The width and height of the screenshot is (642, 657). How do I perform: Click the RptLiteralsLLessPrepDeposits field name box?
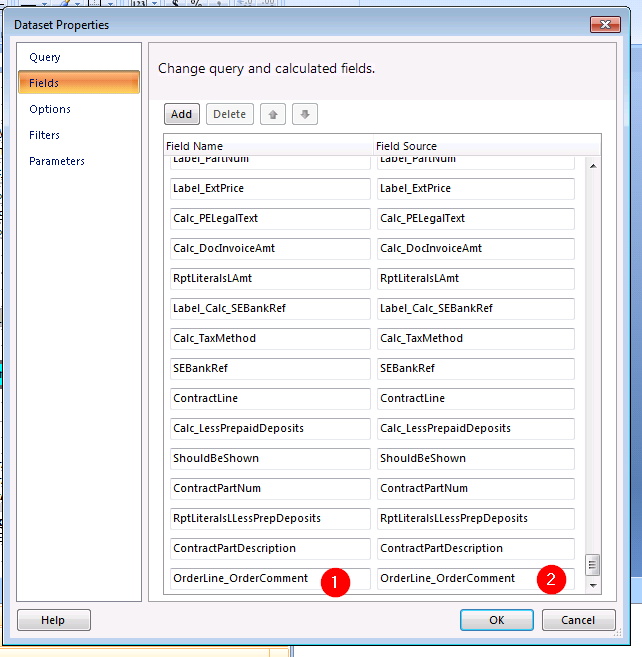pyautogui.click(x=270, y=519)
